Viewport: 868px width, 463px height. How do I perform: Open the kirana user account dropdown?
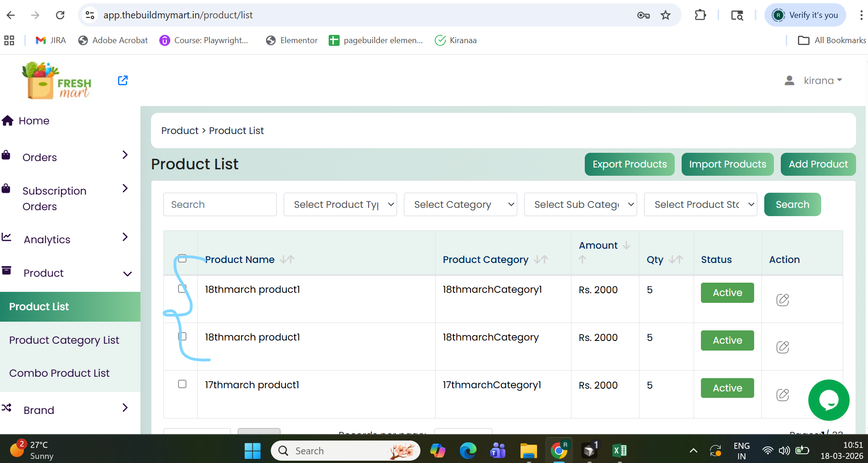tap(813, 81)
